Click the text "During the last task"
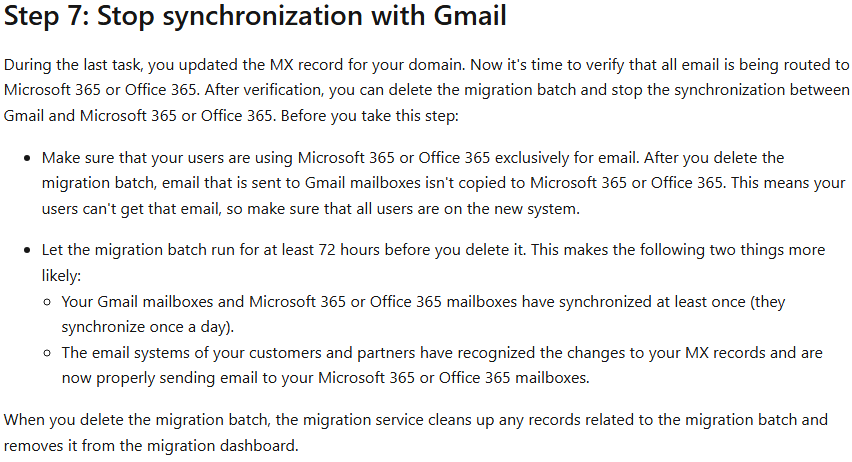852x462 pixels. coord(73,65)
